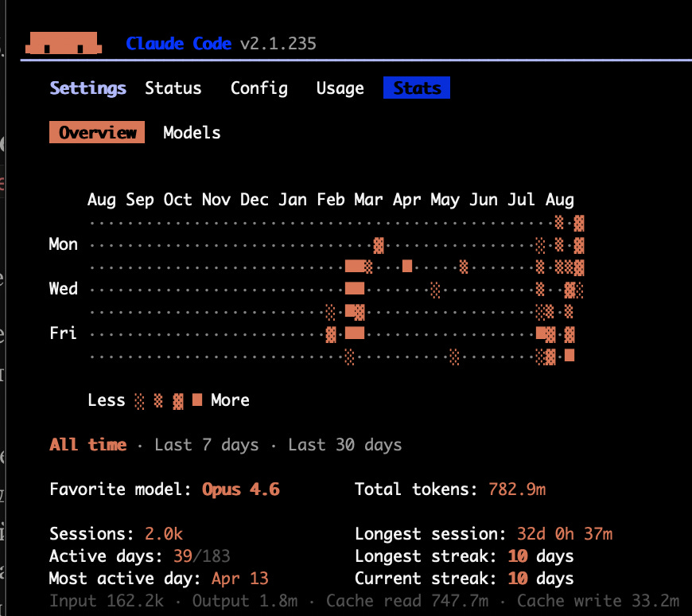Click the Wed row label in heatmap
Screen dimensions: 692x616
pos(63,288)
